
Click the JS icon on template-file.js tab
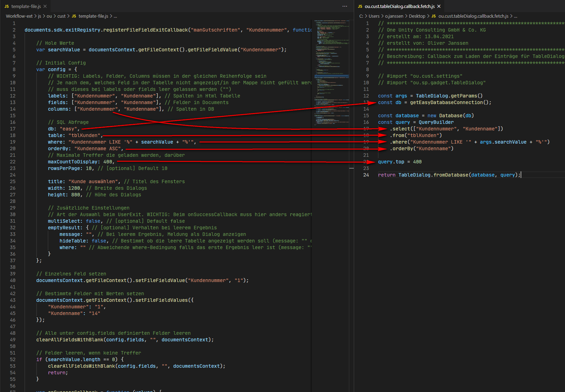pos(7,6)
